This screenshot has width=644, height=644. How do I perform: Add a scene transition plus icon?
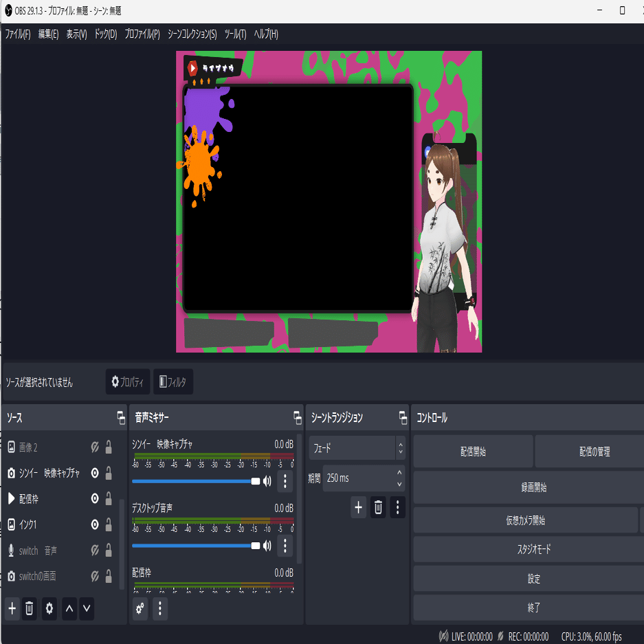click(359, 507)
